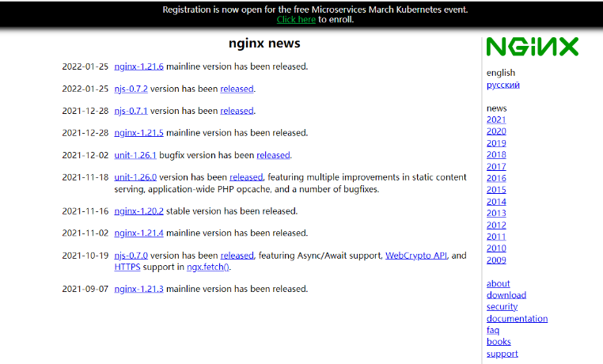Open 2018 news archive

point(496,155)
